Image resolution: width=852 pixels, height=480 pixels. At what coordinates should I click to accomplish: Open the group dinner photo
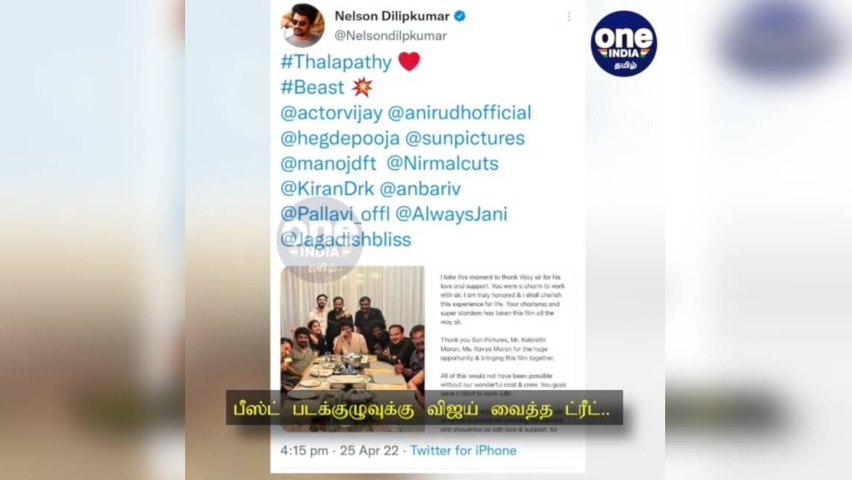[353, 348]
